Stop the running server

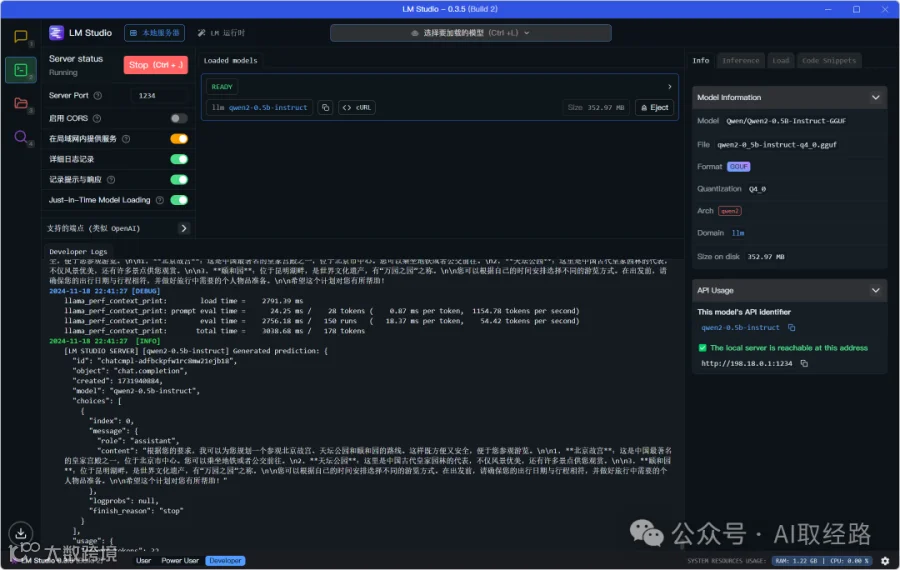(156, 65)
